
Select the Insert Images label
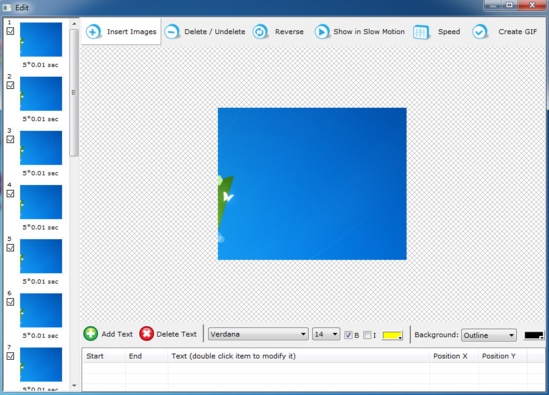point(132,32)
